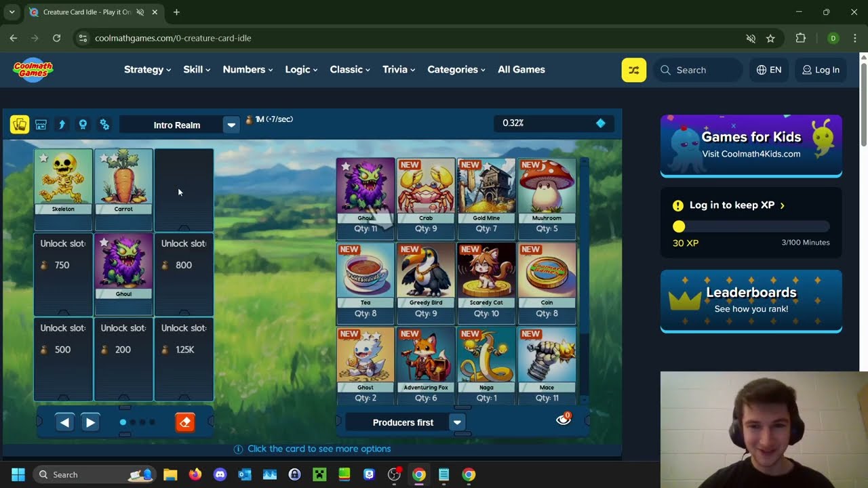
Task: Switch language with the EN button
Action: [x=769, y=70]
